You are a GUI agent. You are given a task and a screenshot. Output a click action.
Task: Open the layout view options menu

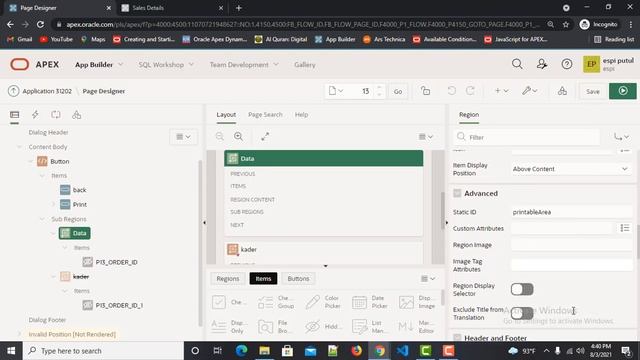pyautogui.click(x=426, y=137)
